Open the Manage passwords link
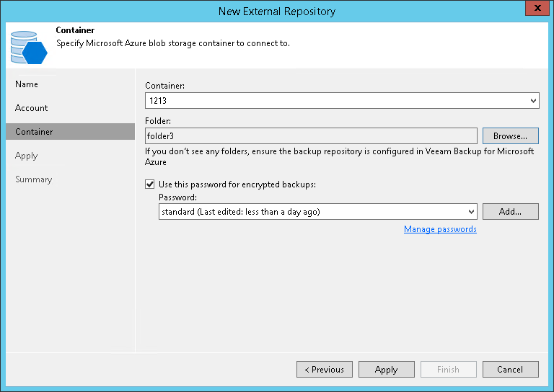This screenshot has height=392, width=554. point(440,229)
